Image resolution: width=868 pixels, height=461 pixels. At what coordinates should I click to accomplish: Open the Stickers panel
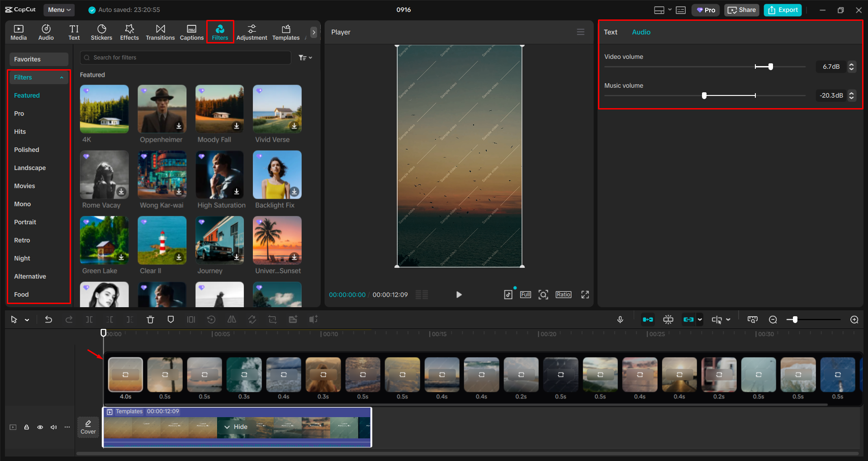coord(101,32)
